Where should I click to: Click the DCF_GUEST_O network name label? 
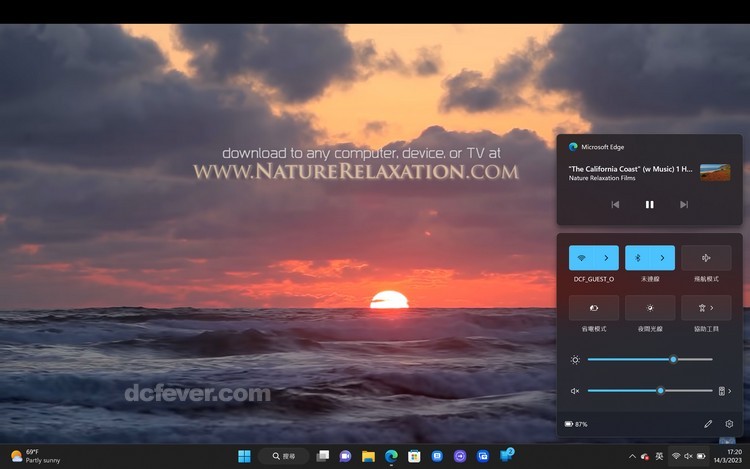pos(594,279)
